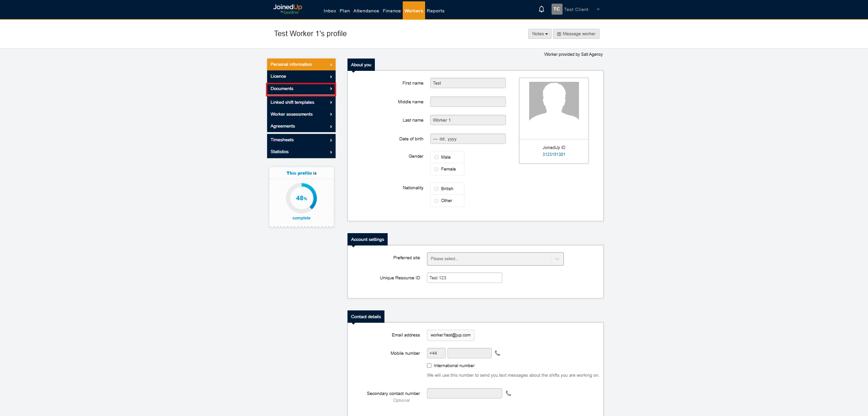Open the Documents sidebar section

301,89
